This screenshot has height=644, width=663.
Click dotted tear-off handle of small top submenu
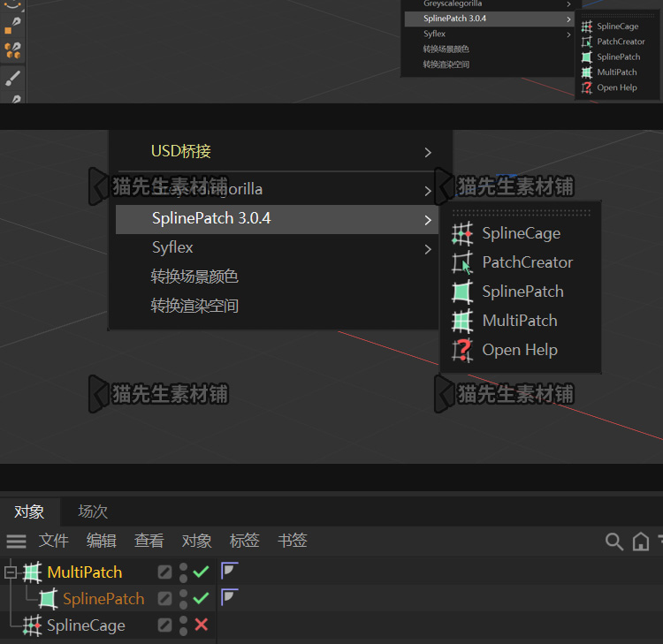point(617,15)
